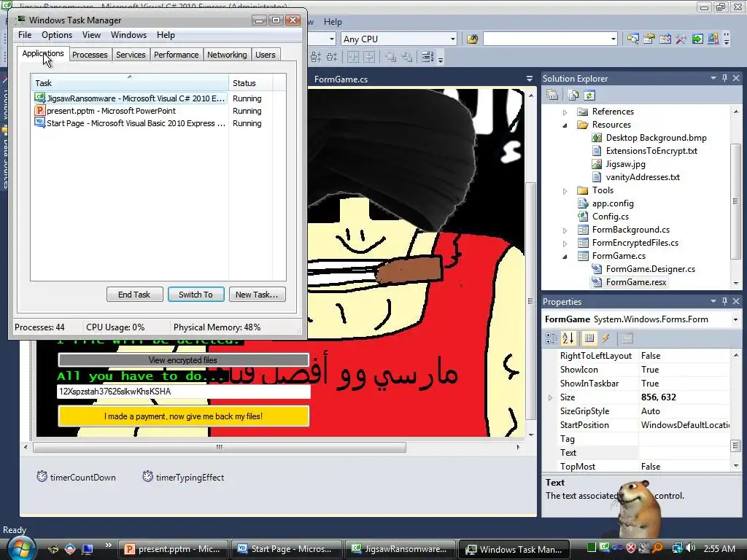Open FormGame.cs document tab list arrow
This screenshot has width=747, height=560.
click(530, 79)
